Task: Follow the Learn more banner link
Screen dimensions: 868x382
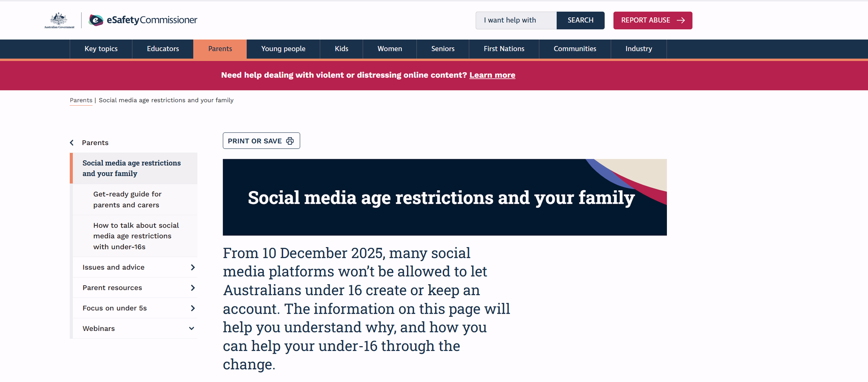Action: [x=492, y=75]
